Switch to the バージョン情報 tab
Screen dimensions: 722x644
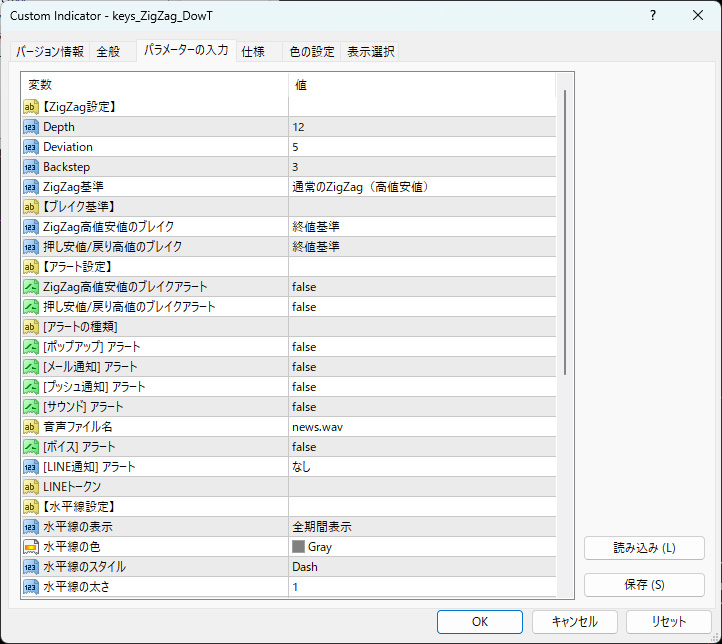(x=50, y=52)
